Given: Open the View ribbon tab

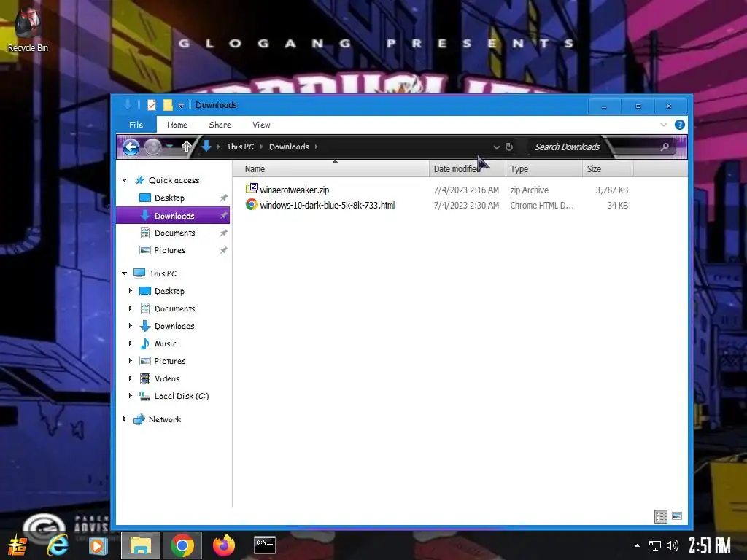Looking at the screenshot, I should pyautogui.click(x=261, y=125).
